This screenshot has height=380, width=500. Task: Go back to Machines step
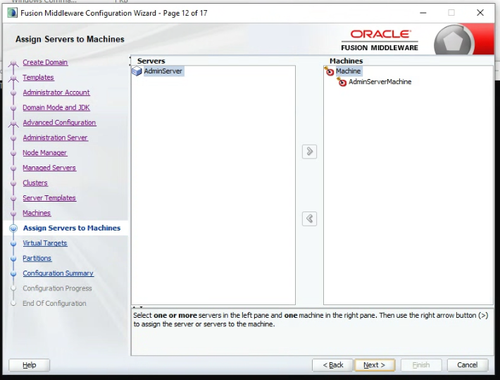[x=37, y=213]
